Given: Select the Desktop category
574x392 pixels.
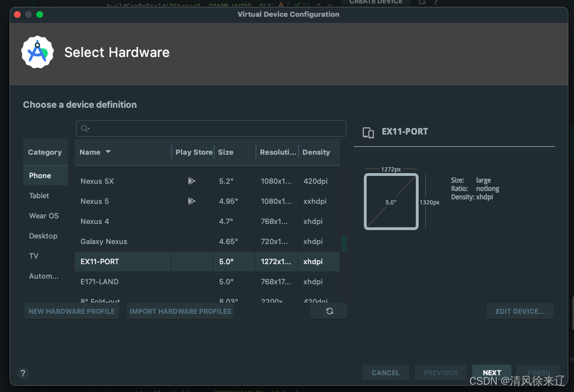Looking at the screenshot, I should click(x=43, y=236).
